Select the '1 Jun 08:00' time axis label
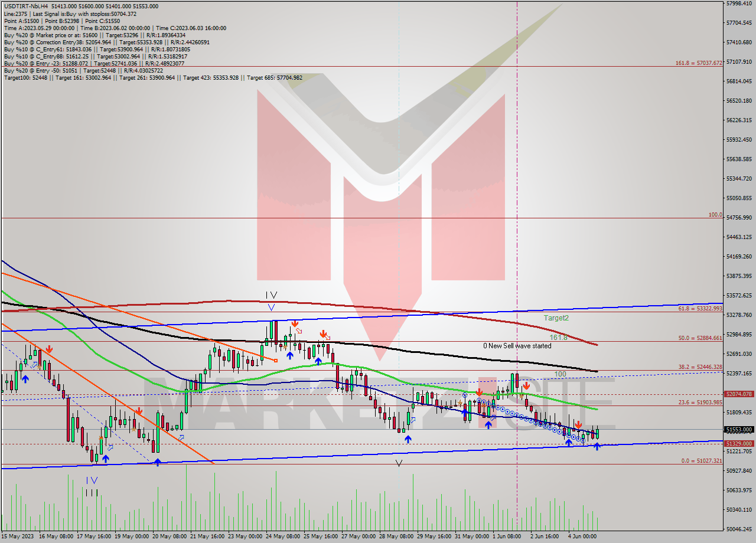This screenshot has height=543, width=756. click(x=507, y=537)
